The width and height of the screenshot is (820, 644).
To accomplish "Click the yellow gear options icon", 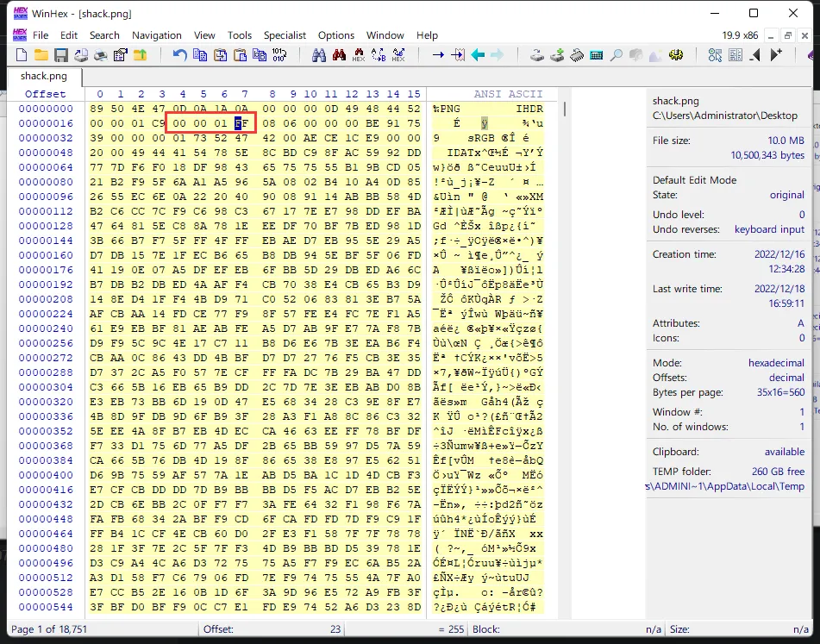I will pyautogui.click(x=677, y=55).
